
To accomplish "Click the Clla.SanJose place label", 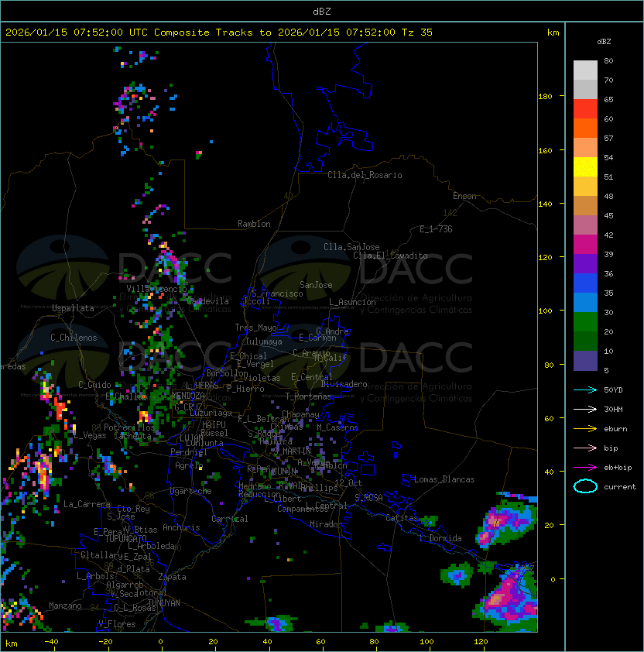I will [x=351, y=247].
